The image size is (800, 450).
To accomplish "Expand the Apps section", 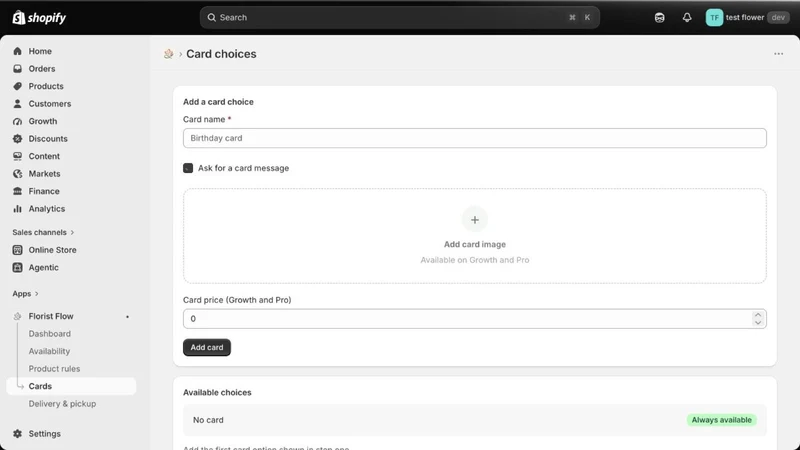I will coord(26,294).
